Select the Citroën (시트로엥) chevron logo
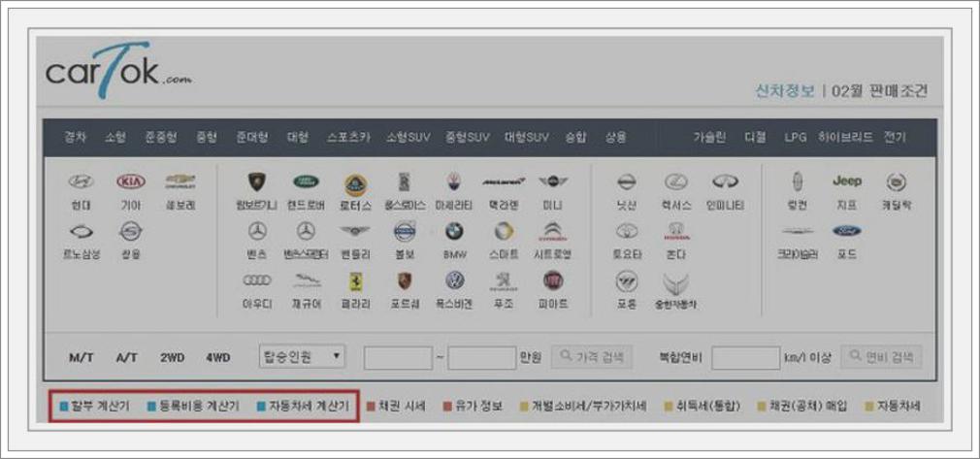Viewport: 980px width, 459px height. 553,232
